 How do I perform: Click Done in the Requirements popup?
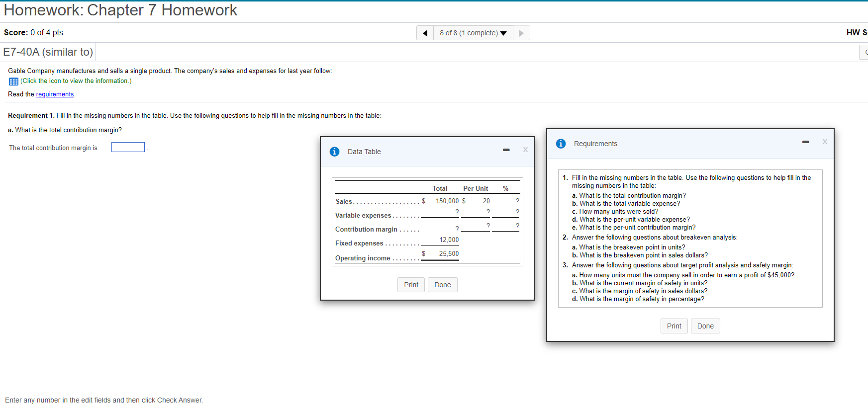(x=705, y=326)
